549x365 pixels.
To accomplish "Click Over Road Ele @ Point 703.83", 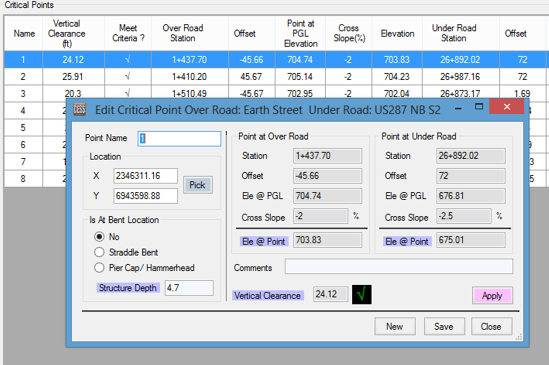I will click(x=327, y=240).
